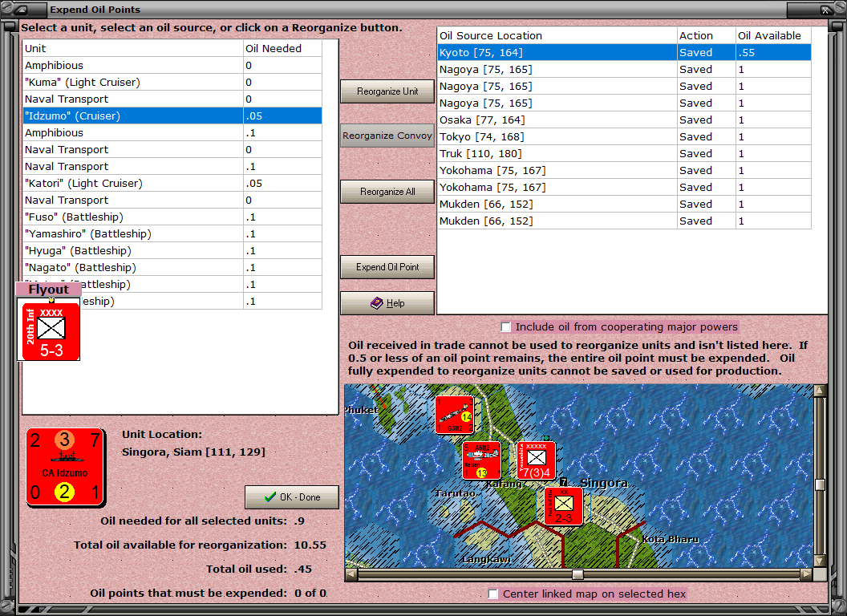Confirm with the OK - Done button
The image size is (847, 616).
pyautogui.click(x=292, y=497)
